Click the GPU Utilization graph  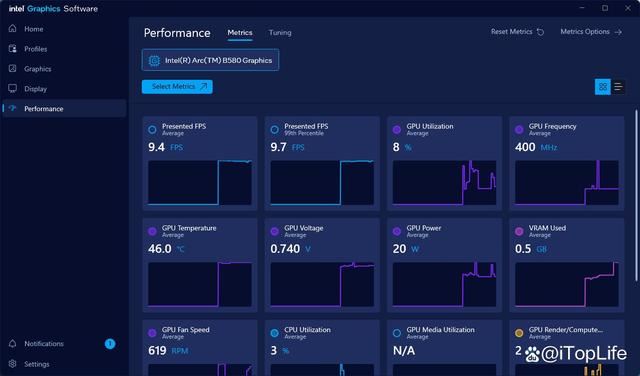(x=444, y=182)
